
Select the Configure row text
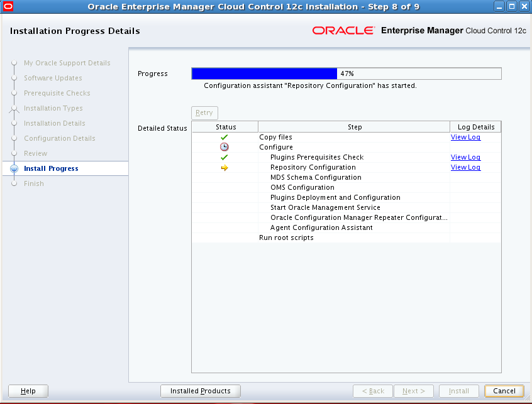coord(276,147)
